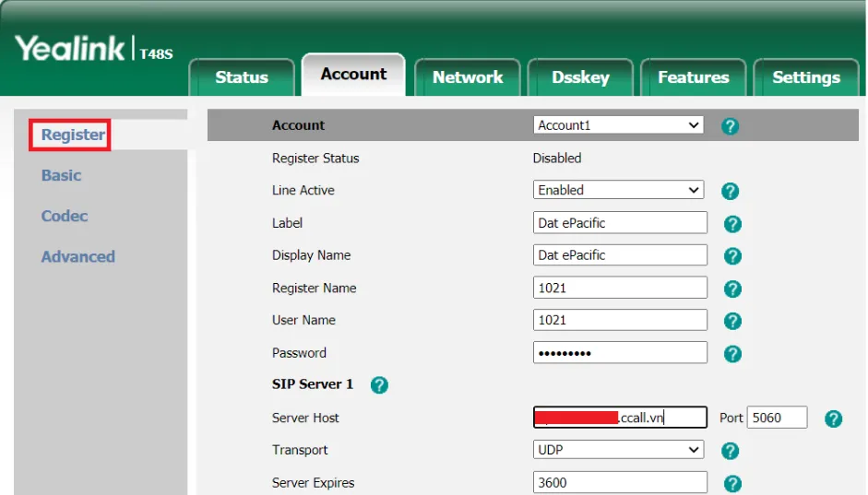Click the Register Status value Disabled
This screenshot has height=495, width=868.
557,159
